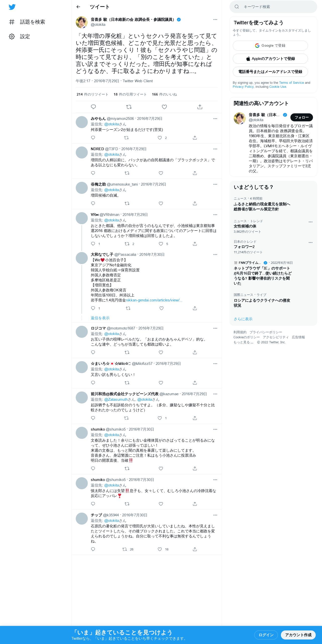Share the main tweet via the share icon

pyautogui.click(x=200, y=107)
